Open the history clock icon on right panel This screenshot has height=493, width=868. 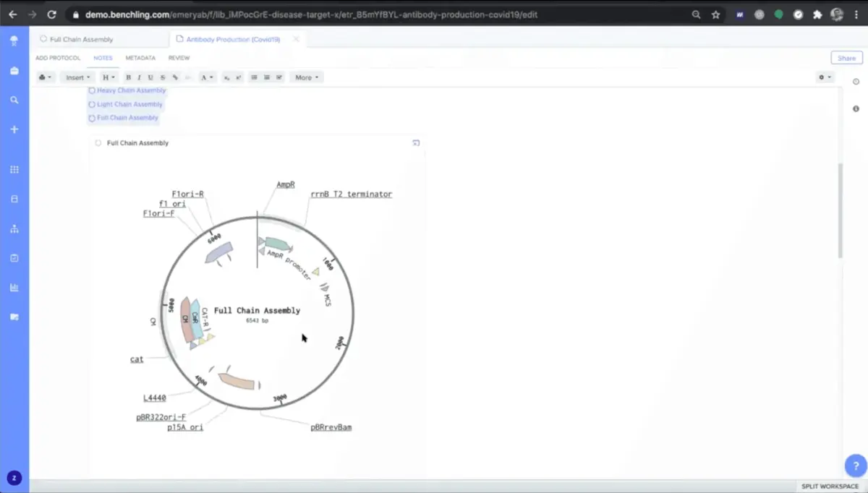tap(856, 82)
